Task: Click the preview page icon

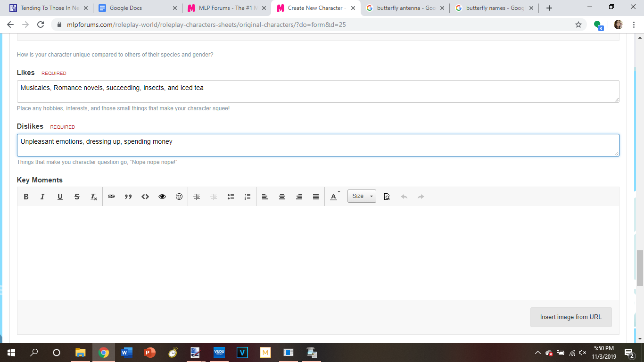Action: 387,197
